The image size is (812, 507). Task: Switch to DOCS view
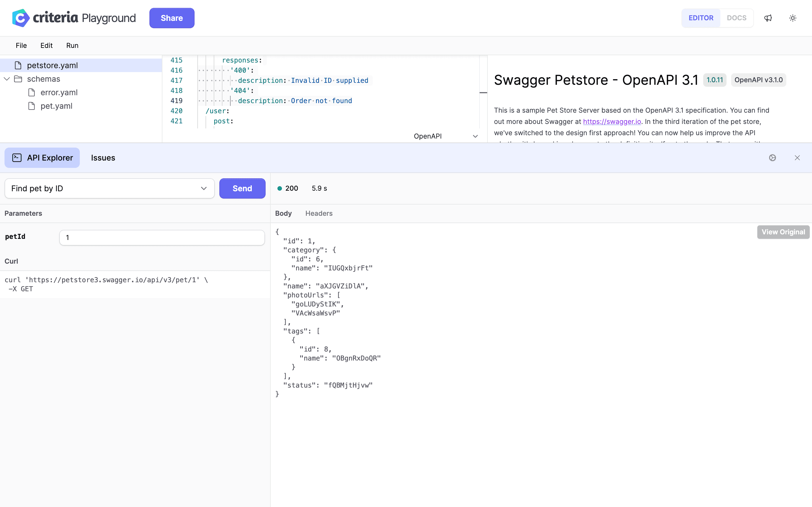pos(736,17)
